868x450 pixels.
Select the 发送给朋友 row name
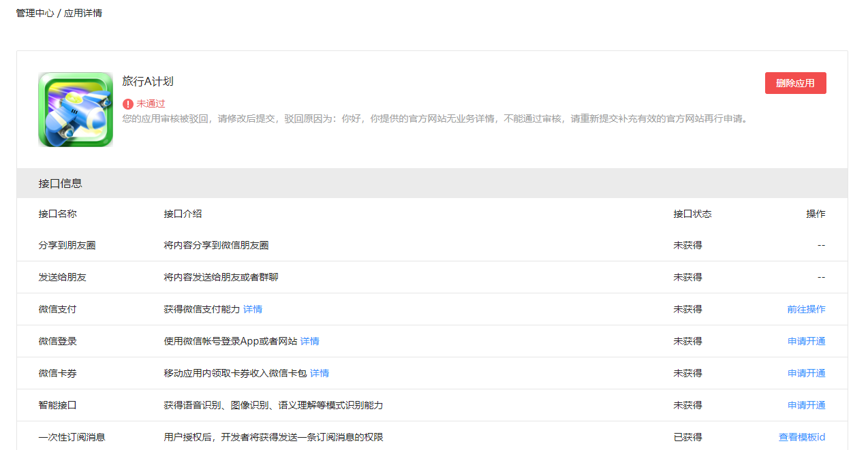[63, 277]
